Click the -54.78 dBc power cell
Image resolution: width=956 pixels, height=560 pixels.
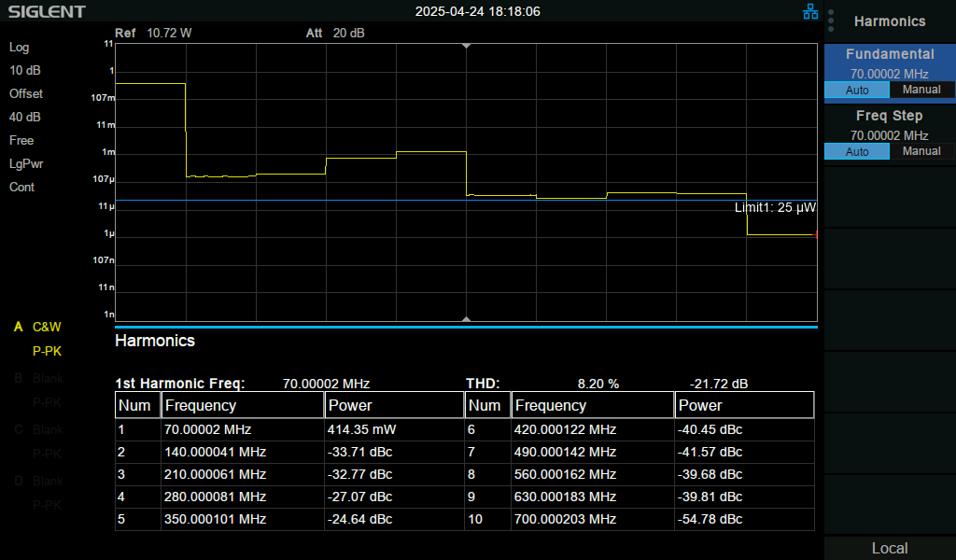(x=744, y=519)
